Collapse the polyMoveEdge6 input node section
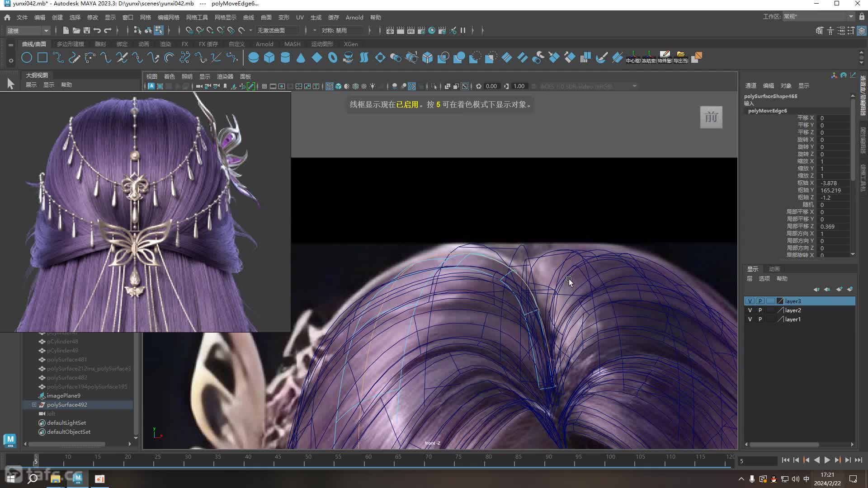This screenshot has height=488, width=868. click(x=767, y=111)
